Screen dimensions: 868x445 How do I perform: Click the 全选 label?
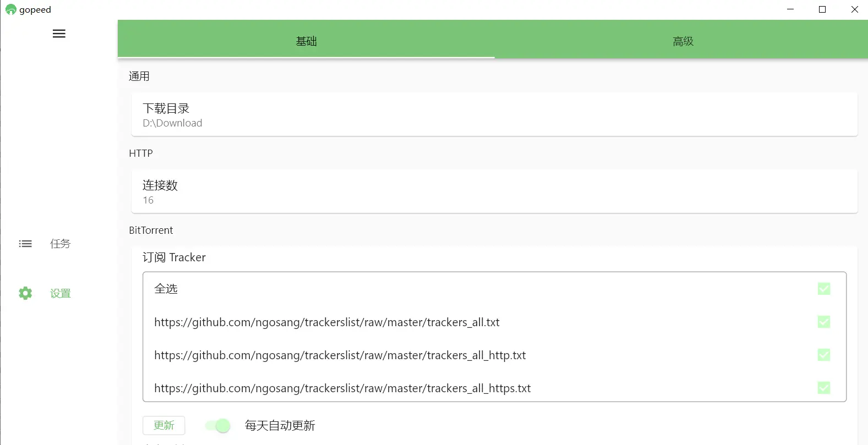point(166,289)
